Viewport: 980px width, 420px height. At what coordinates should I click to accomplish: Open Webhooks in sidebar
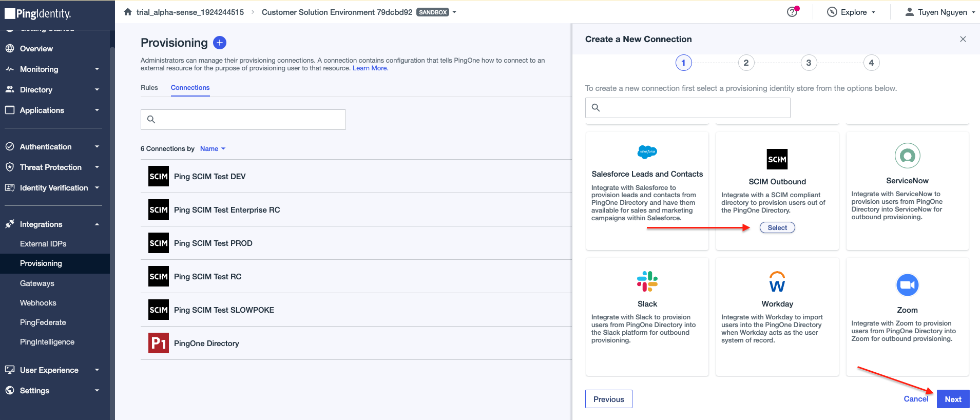pyautogui.click(x=38, y=302)
